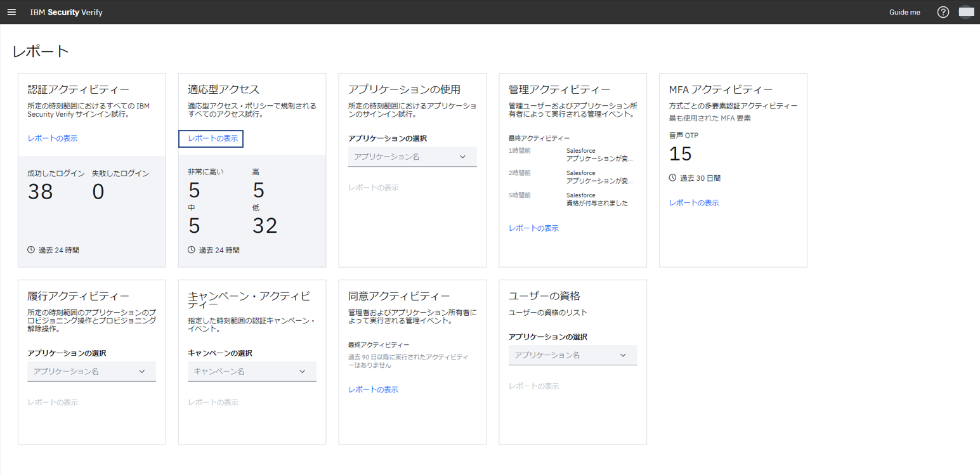Open application dropdown in ユーザーの資格 card
Image resolution: width=980 pixels, height=475 pixels.
pos(573,355)
